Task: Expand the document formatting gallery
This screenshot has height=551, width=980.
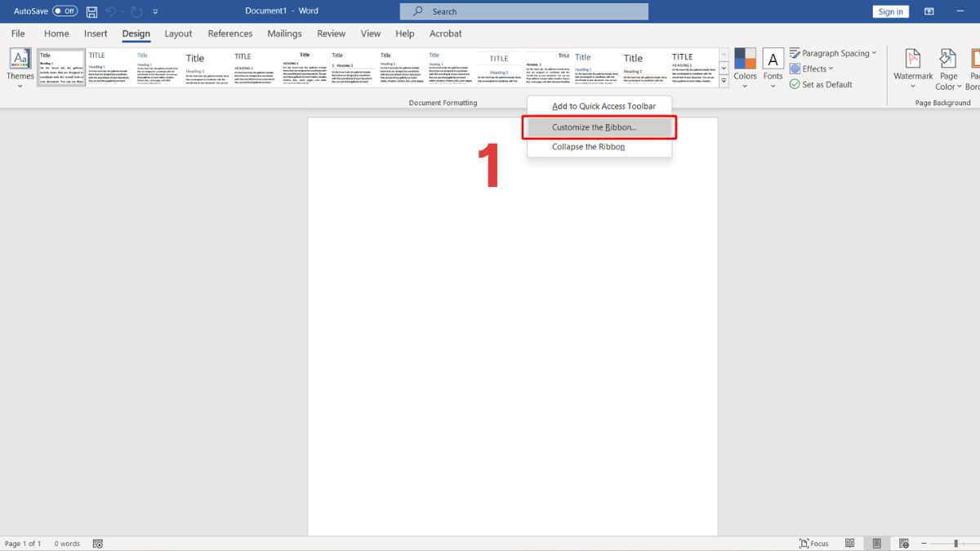Action: click(724, 81)
